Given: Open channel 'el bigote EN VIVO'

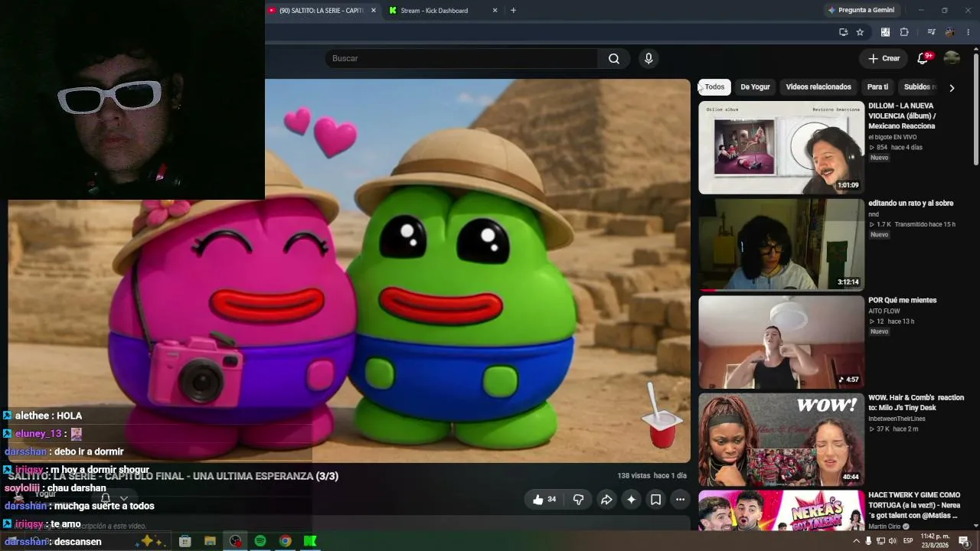Looking at the screenshot, I should click(893, 138).
